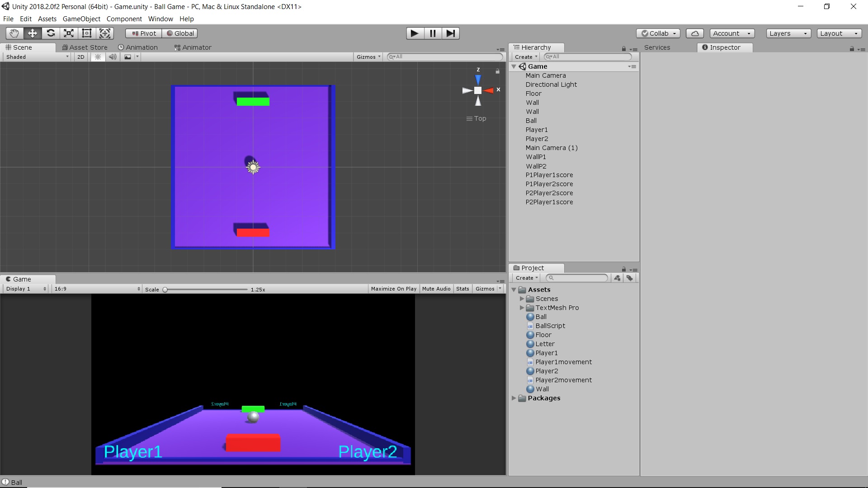
Task: Expand the TextMesh Pro folder
Action: (522, 308)
